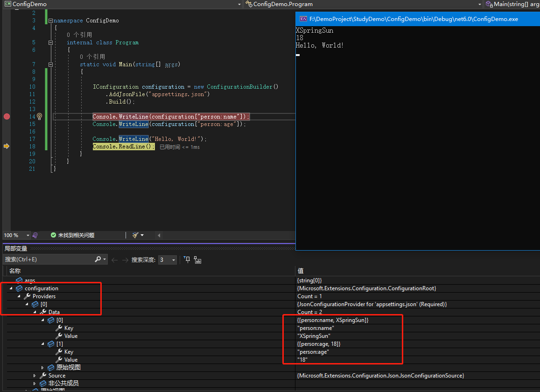Click the code cleanup broom icon
Image resolution: width=540 pixels, height=392 pixels.
136,235
